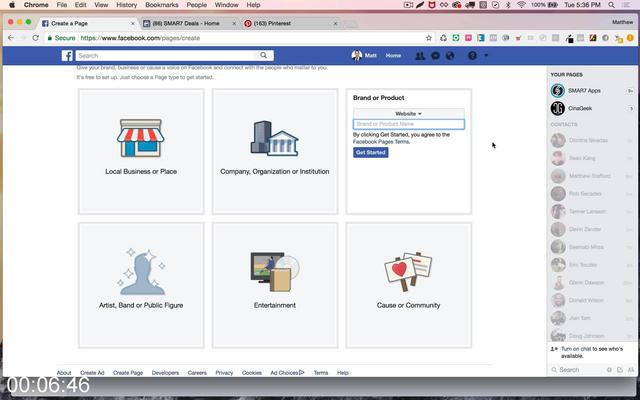640x400 pixels.
Task: Reload the page with refresh icon
Action: [x=36, y=38]
